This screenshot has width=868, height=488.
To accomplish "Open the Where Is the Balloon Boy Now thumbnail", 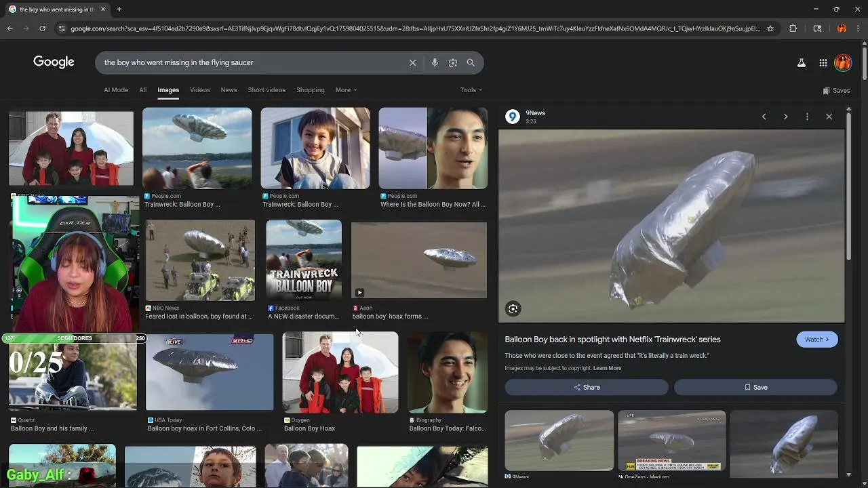I will coord(433,148).
